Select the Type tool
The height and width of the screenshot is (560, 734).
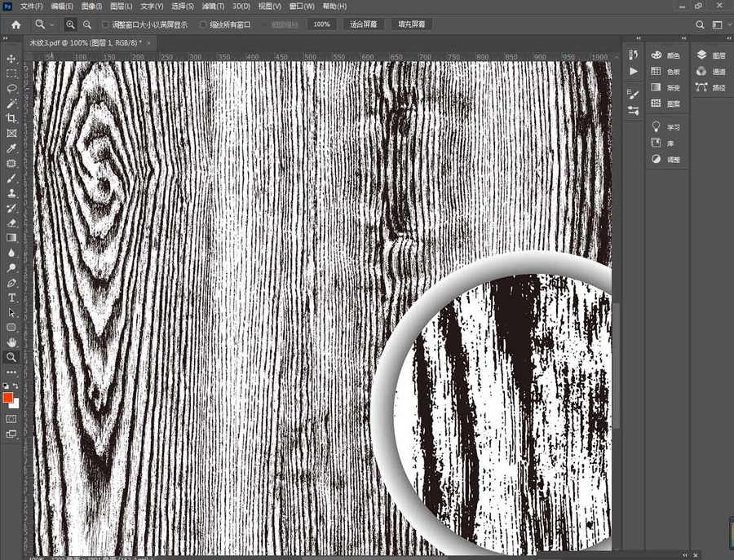tap(11, 298)
